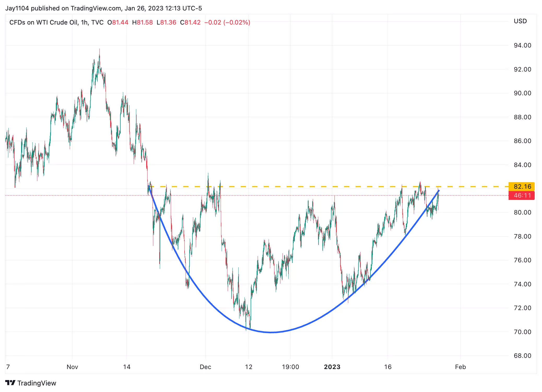Click the 90.00 price axis label
Screen dimensions: 542x392
(522, 93)
